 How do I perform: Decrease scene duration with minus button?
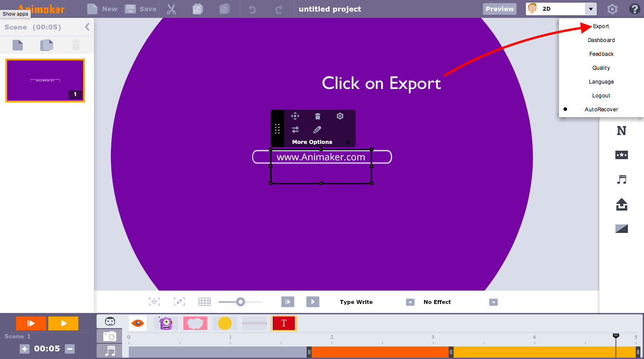pyautogui.click(x=69, y=349)
